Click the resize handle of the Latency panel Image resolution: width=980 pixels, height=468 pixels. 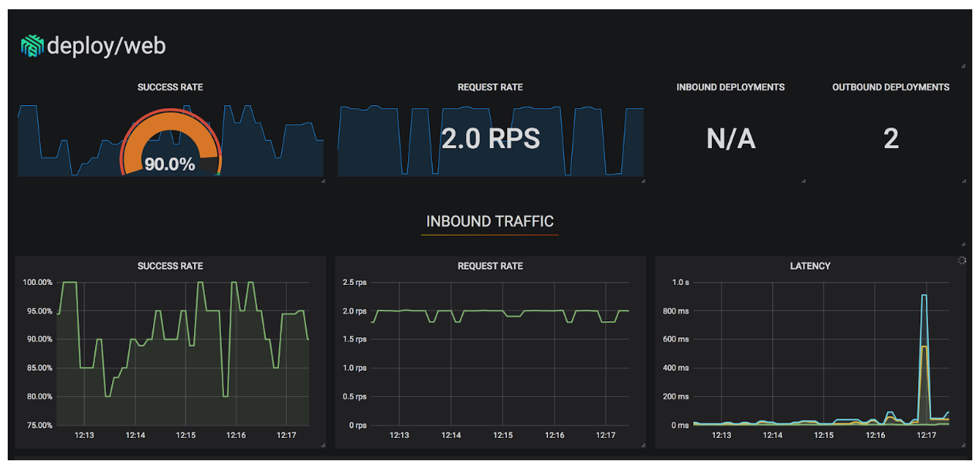962,446
